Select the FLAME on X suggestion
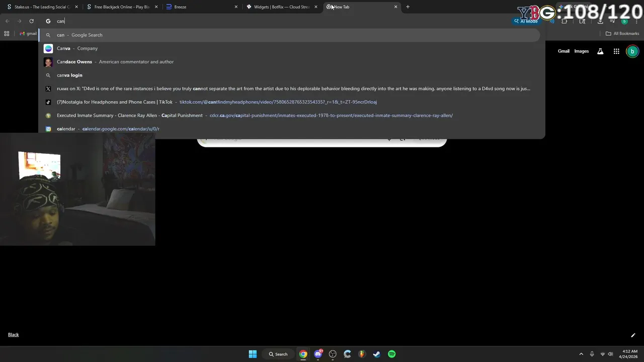 [290, 88]
